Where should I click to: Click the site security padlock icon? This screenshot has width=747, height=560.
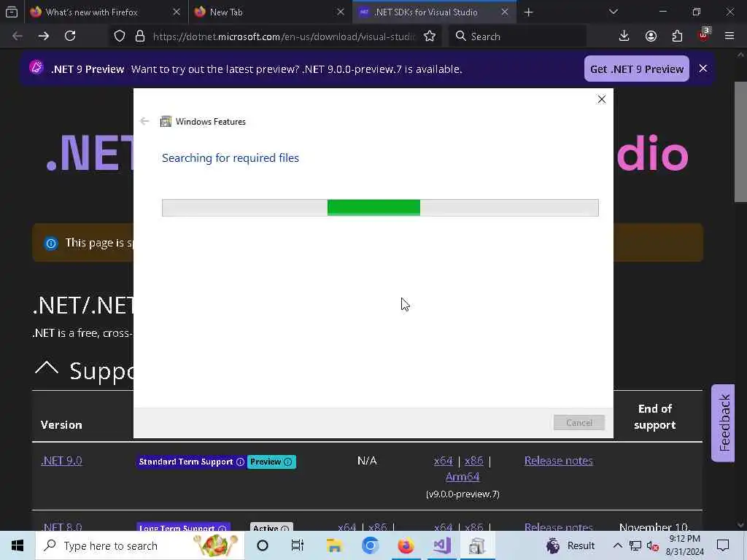tap(139, 36)
